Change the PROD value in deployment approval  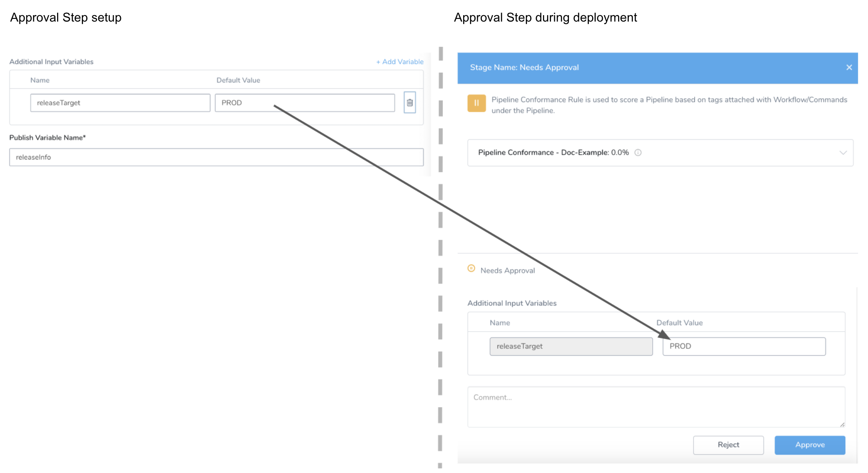pos(744,346)
